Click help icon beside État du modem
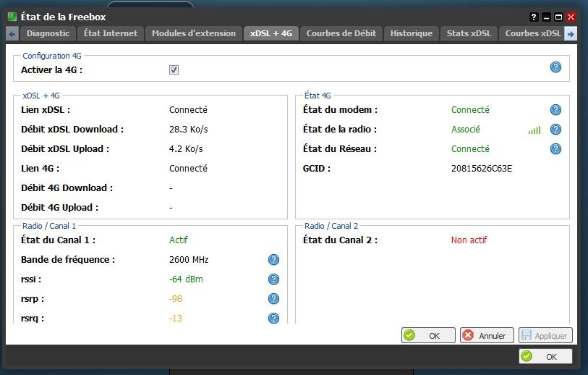The height and width of the screenshot is (375, 588). 555,110
